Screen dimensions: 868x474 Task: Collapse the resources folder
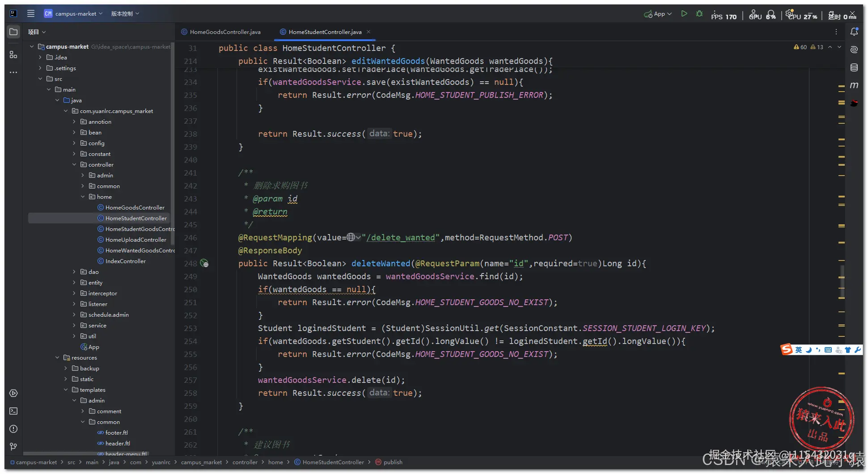[x=57, y=357]
